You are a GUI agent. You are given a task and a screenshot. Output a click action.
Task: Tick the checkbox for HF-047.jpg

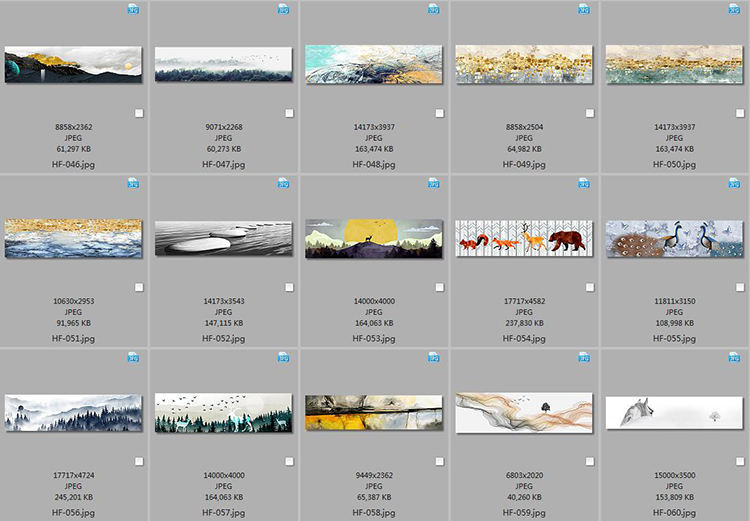tap(289, 114)
